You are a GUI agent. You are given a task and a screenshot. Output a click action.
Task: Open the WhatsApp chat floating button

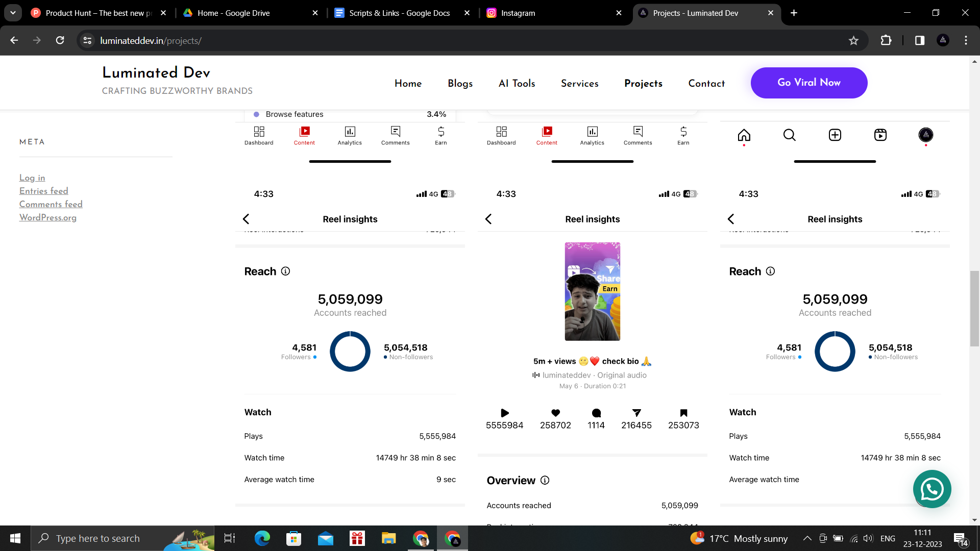(x=932, y=489)
